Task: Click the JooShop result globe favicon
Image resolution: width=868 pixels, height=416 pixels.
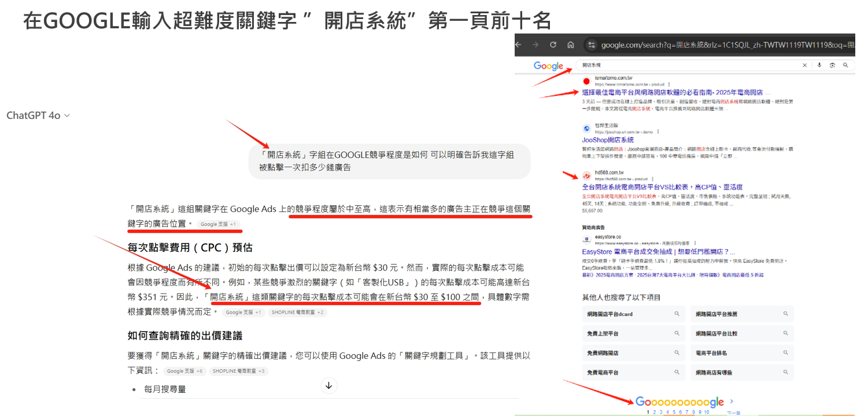Action: [586, 128]
